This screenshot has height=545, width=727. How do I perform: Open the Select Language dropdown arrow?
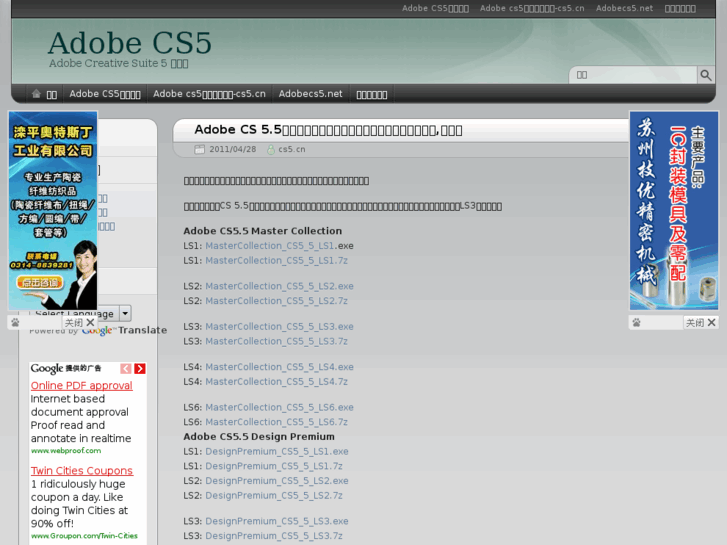click(125, 314)
